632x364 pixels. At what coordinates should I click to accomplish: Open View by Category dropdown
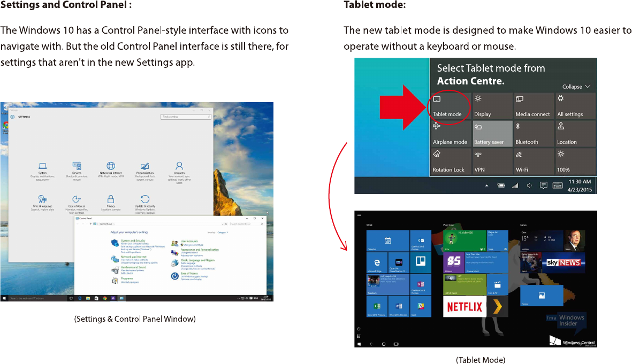tap(223, 233)
